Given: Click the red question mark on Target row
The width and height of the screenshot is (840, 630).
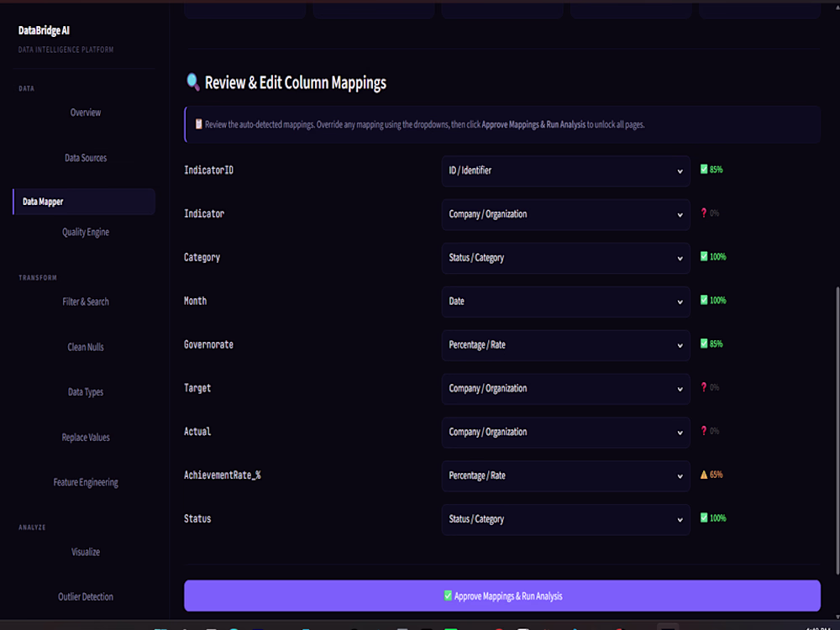Looking at the screenshot, I should 704,386.
